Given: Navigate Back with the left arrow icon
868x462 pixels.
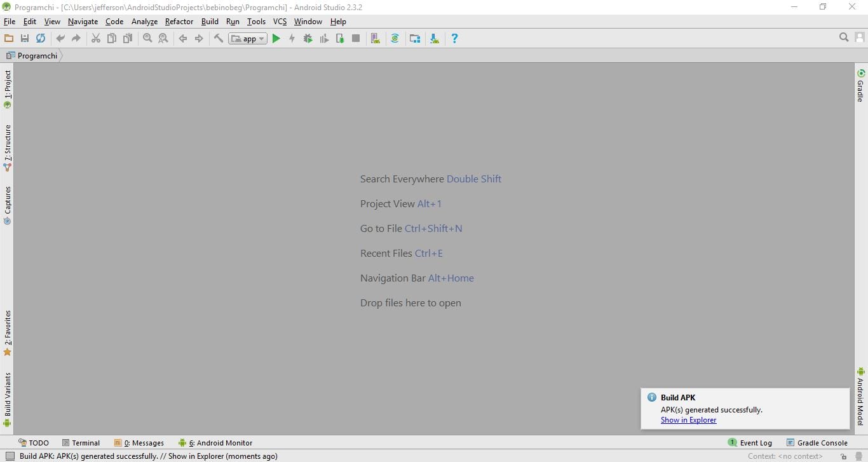Looking at the screenshot, I should tap(183, 38).
